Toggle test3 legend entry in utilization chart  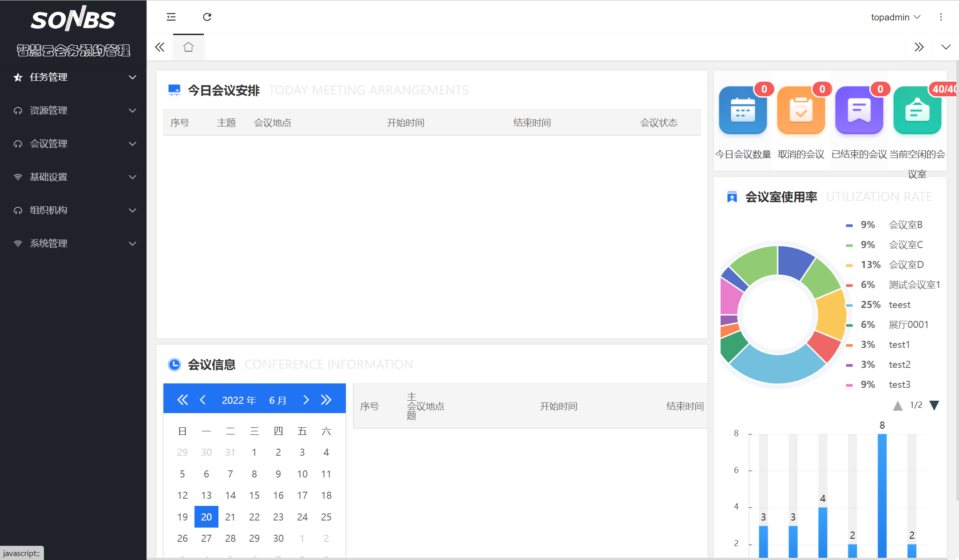pos(899,384)
